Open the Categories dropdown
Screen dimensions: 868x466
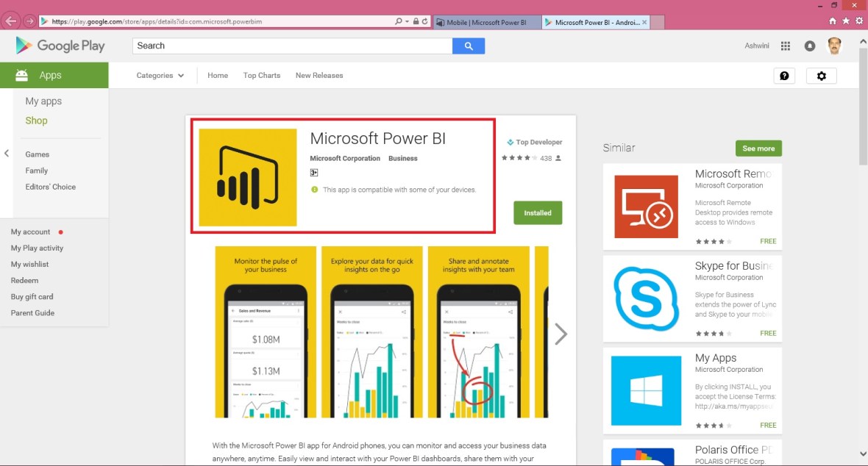pos(160,75)
